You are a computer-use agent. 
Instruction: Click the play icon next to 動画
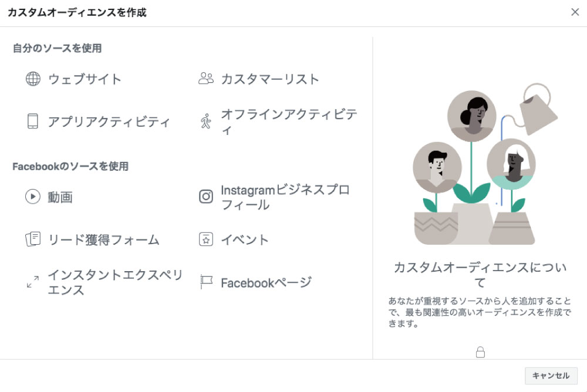click(33, 197)
